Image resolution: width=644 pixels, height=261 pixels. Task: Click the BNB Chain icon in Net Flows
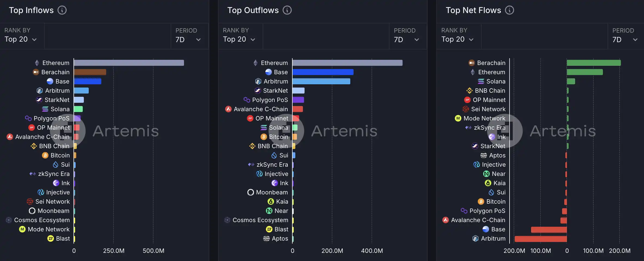pos(470,91)
